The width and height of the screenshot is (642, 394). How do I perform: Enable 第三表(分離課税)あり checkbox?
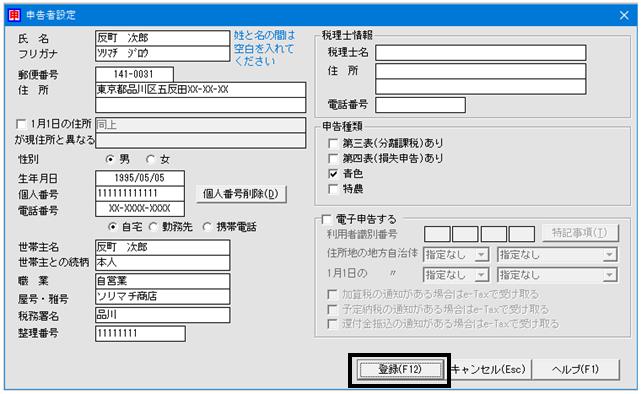[333, 143]
